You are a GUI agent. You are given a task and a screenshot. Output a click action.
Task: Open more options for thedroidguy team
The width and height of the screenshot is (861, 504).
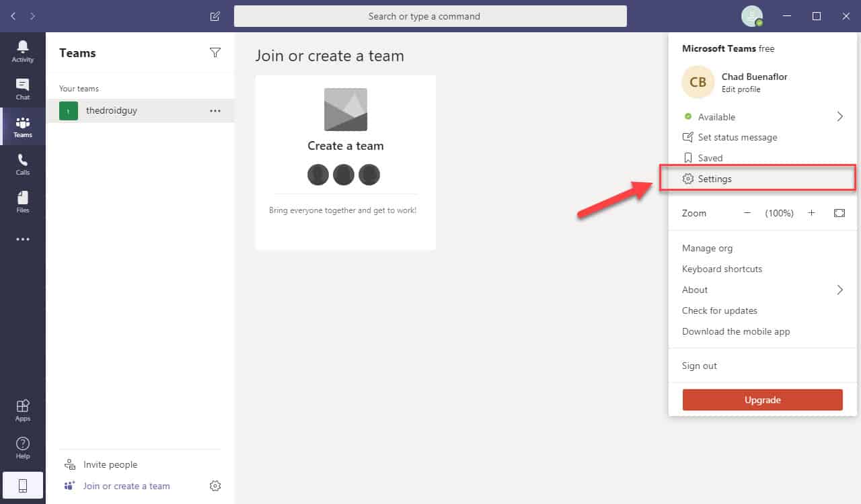pos(215,111)
